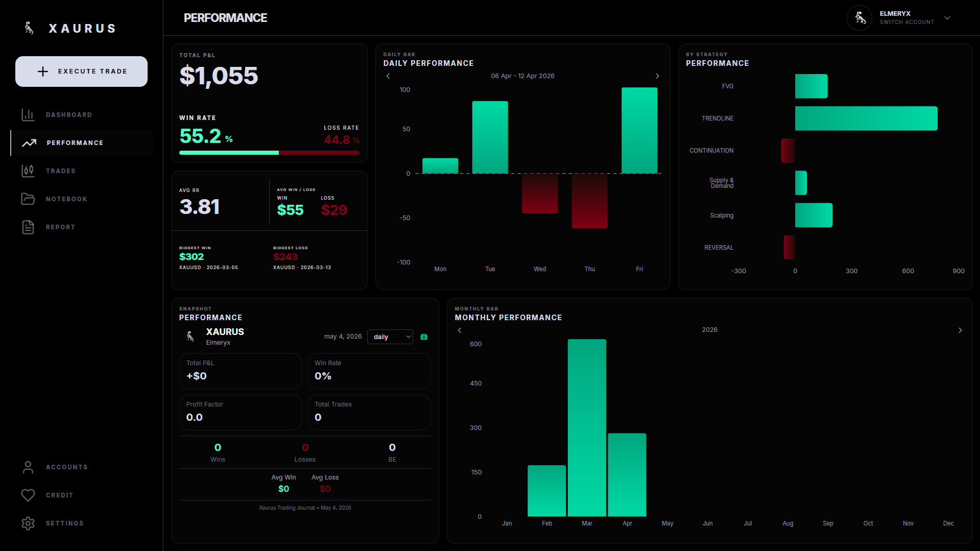The width and height of the screenshot is (980, 551).
Task: Click the Win Rate snapshot card
Action: (x=369, y=371)
